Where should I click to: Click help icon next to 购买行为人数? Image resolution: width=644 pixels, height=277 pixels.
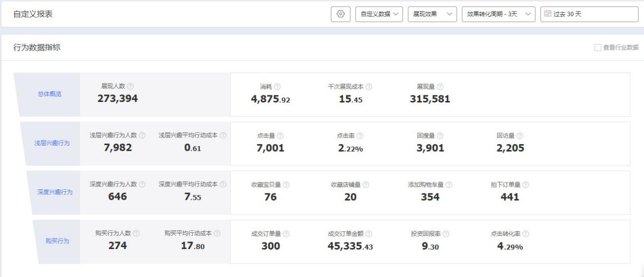(x=137, y=233)
